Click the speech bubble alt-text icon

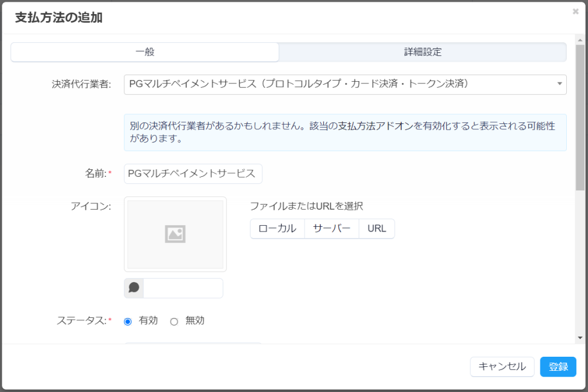[134, 288]
